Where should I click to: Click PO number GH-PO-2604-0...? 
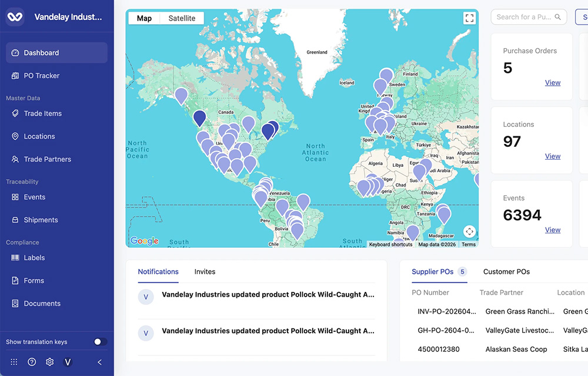446,330
